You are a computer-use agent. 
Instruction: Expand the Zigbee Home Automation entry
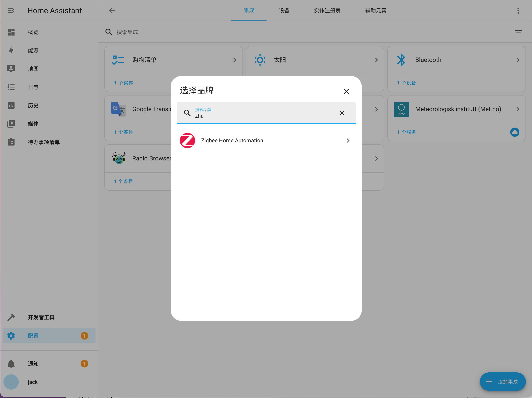pyautogui.click(x=348, y=140)
